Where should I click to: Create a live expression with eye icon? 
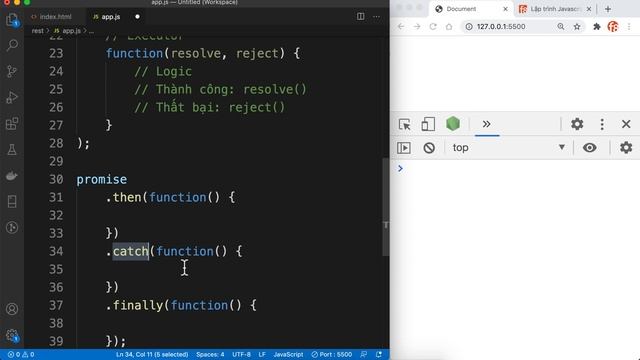tap(589, 148)
